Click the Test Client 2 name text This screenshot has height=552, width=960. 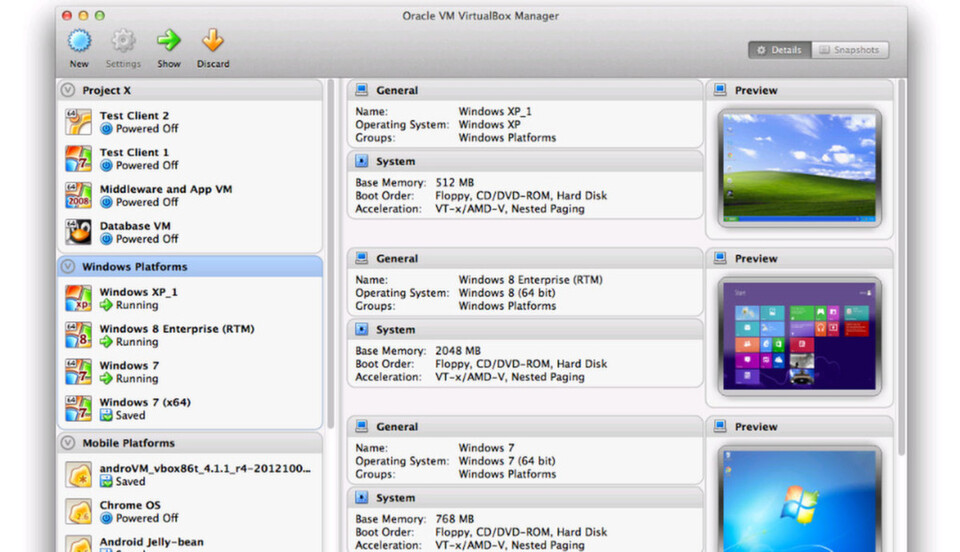pyautogui.click(x=134, y=116)
